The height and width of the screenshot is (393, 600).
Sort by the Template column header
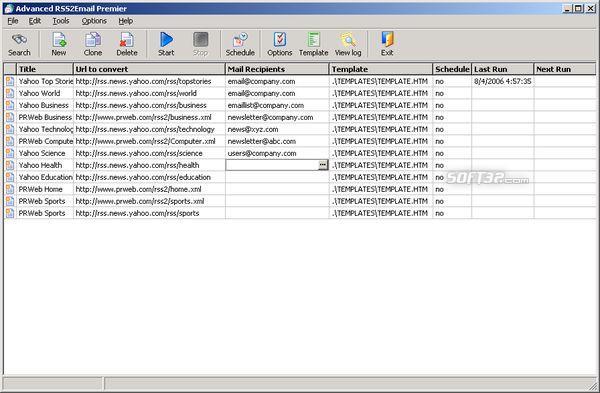coord(381,69)
